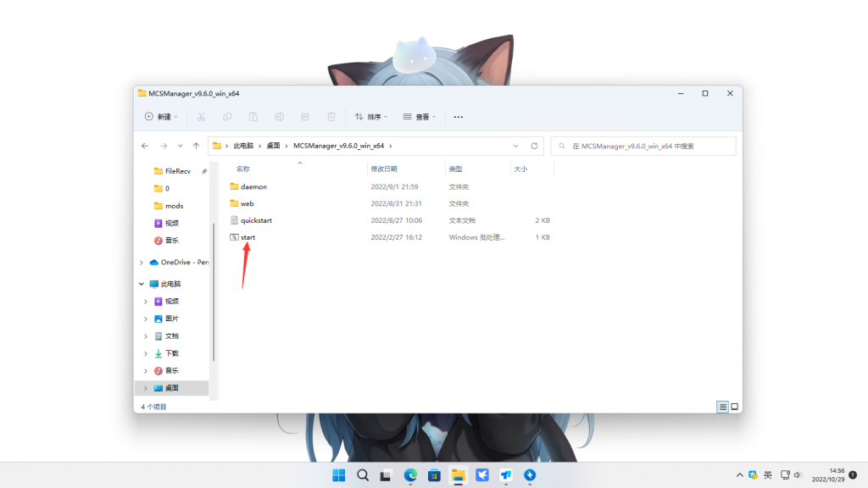
Task: Open the 查看 view menu
Action: [x=419, y=117]
